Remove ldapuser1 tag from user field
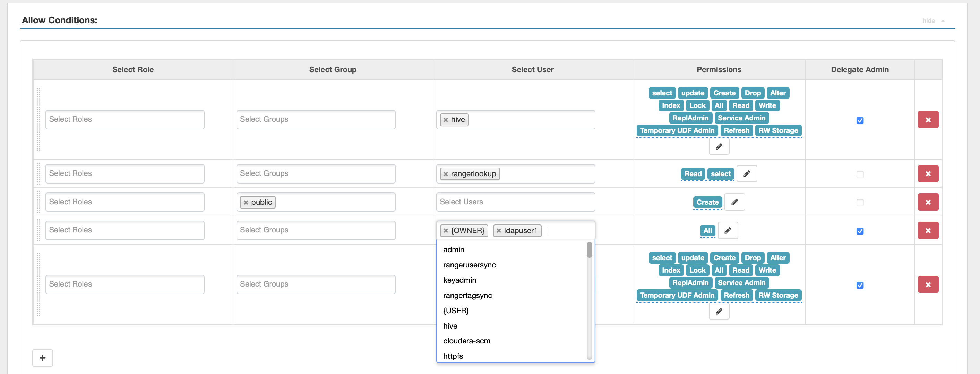The width and height of the screenshot is (980, 374). (x=498, y=231)
